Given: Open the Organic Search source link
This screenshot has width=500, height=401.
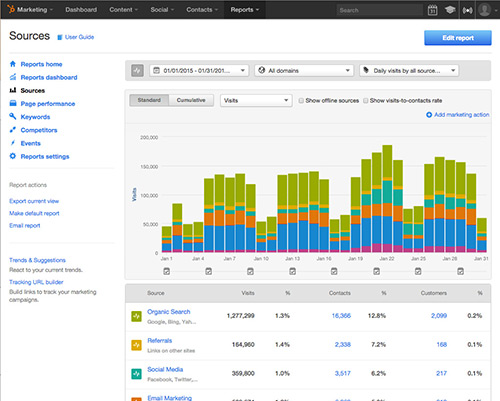Looking at the screenshot, I should [x=169, y=312].
